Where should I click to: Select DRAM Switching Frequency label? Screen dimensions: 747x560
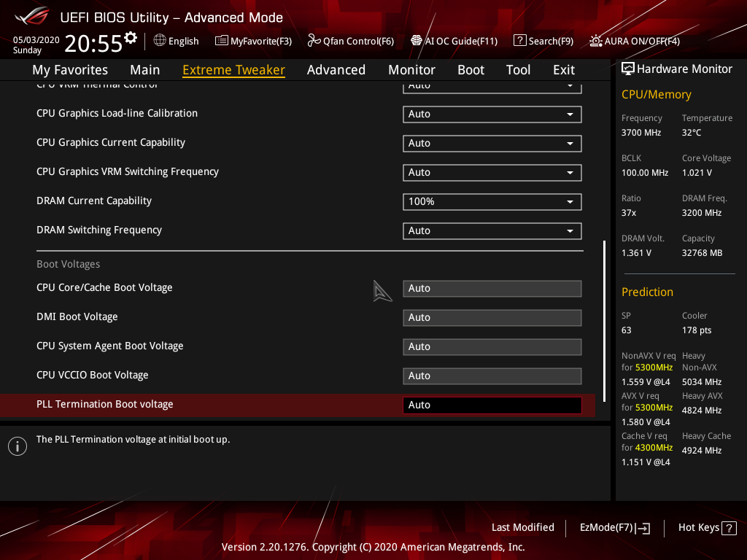coord(99,230)
